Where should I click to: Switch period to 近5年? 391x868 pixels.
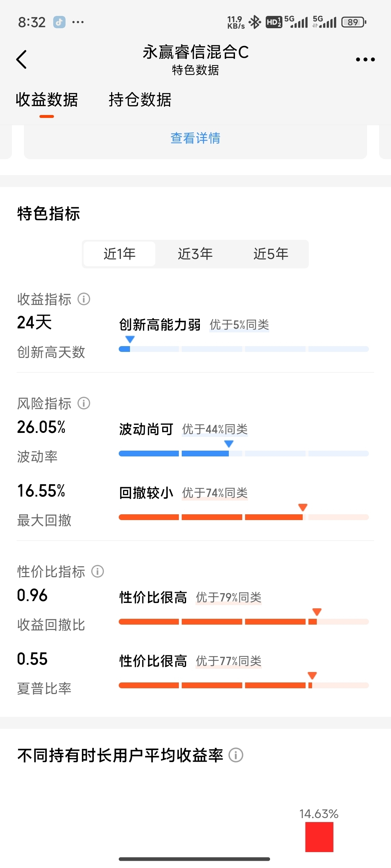coord(271,254)
